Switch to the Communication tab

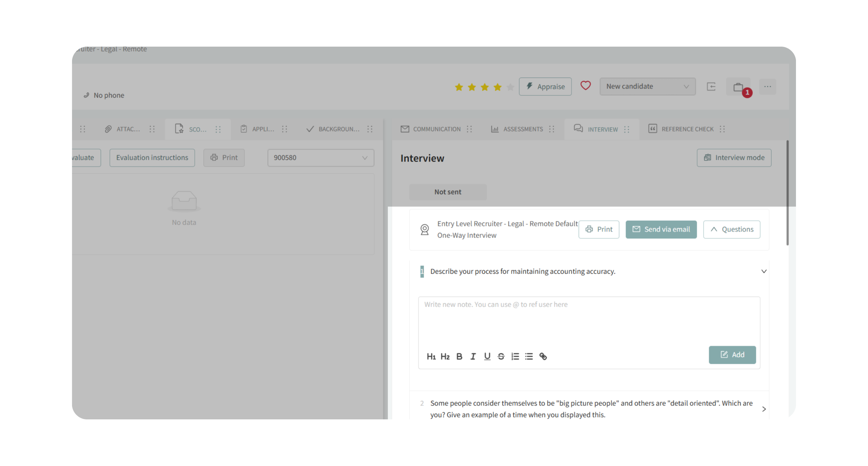tap(431, 129)
